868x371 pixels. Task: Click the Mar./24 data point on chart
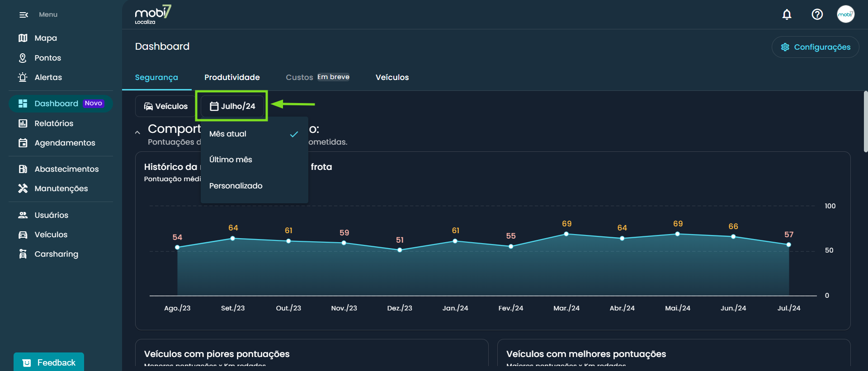pyautogui.click(x=566, y=234)
